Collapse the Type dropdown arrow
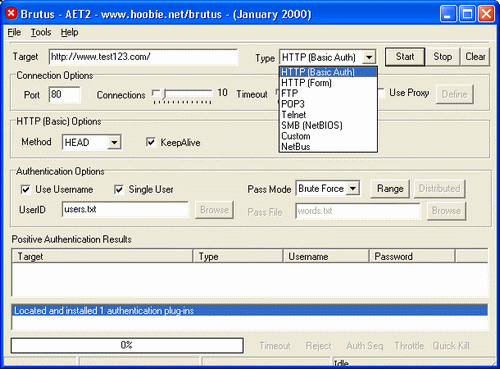The image size is (500, 369). click(369, 57)
